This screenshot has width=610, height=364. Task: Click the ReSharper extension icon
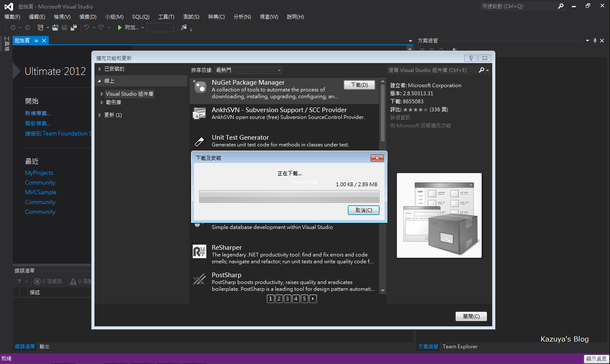click(x=200, y=251)
